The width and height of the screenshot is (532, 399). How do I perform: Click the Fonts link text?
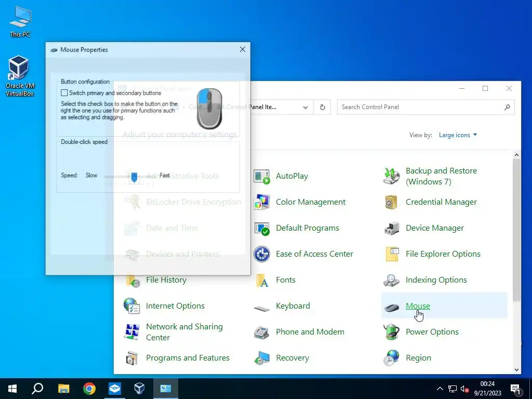286,280
